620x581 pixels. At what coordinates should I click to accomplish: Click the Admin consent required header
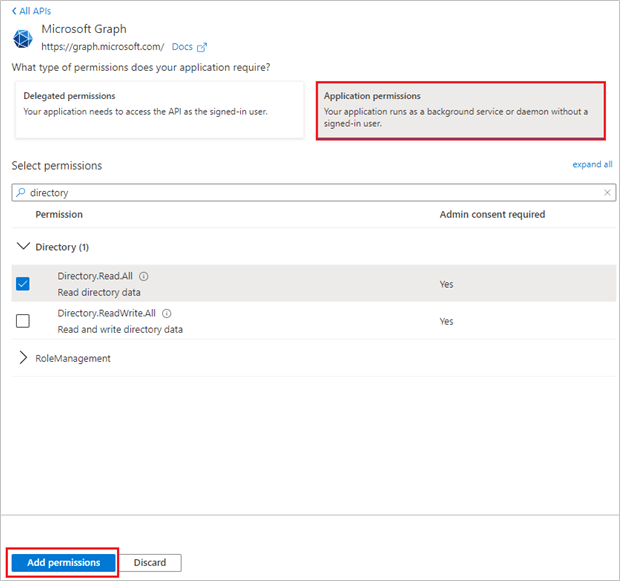pyautogui.click(x=492, y=214)
